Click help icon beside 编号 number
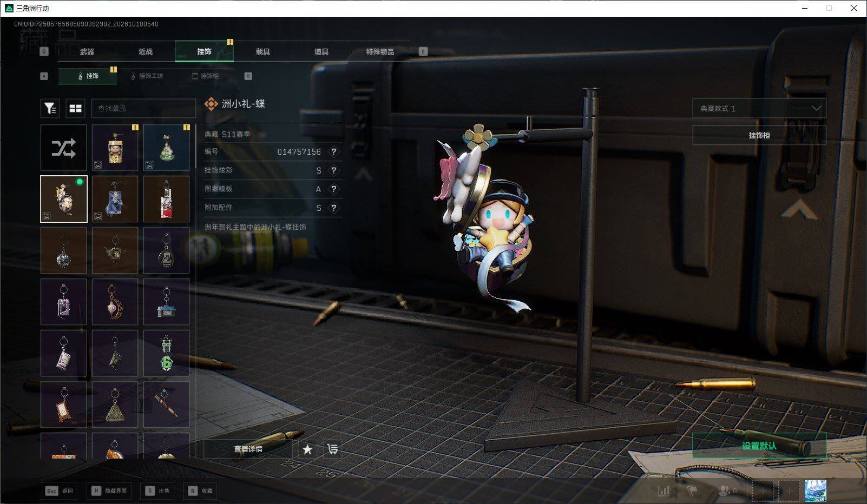The image size is (867, 504). pyautogui.click(x=334, y=152)
